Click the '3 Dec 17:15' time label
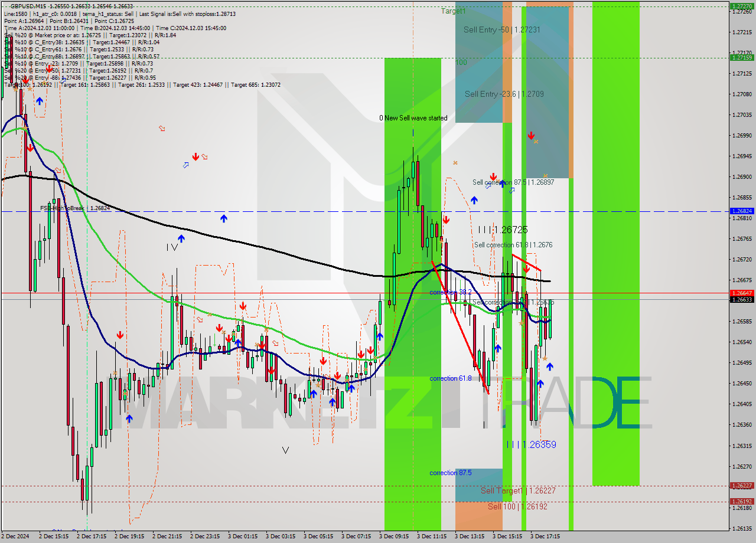Screen dimensions: 756x543 click(x=545, y=537)
